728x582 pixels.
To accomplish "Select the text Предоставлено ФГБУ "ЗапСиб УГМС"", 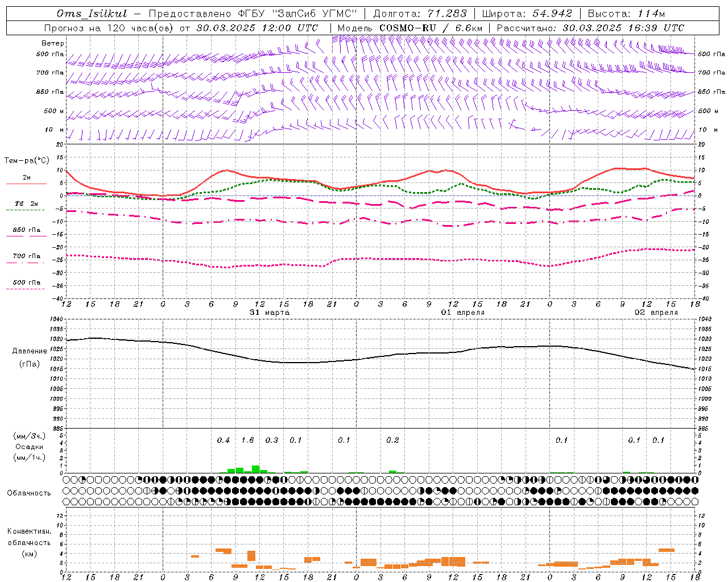I will 253,14.
